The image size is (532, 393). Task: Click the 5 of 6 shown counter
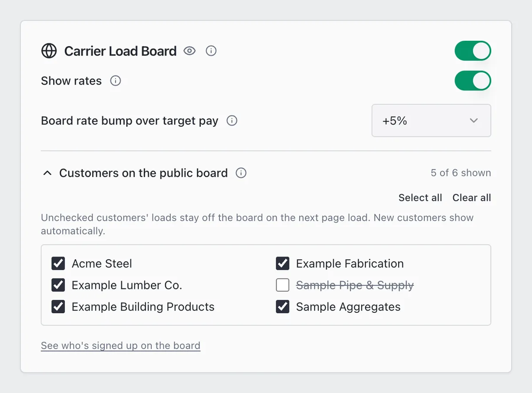point(461,173)
